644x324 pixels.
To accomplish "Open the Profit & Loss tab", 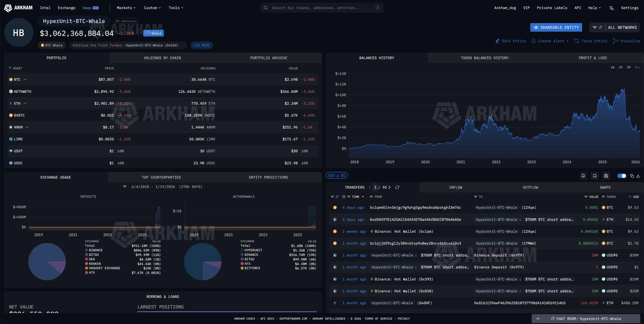I will point(593,58).
